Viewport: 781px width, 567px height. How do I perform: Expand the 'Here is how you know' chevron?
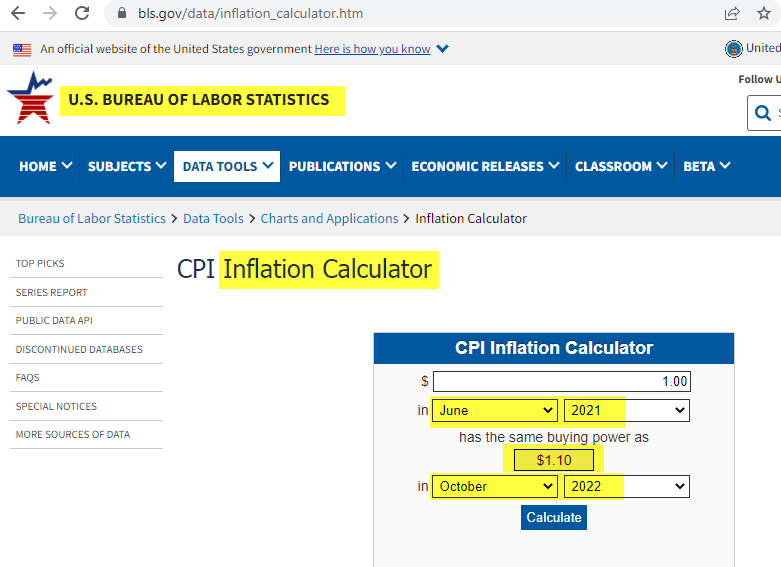pos(442,49)
